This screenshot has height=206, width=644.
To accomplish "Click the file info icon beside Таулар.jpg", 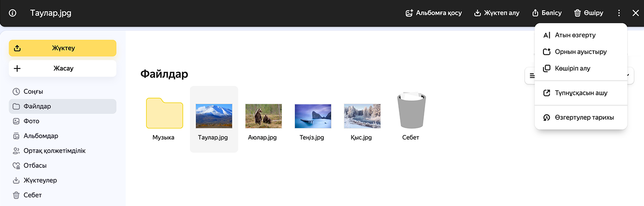I will point(13,13).
